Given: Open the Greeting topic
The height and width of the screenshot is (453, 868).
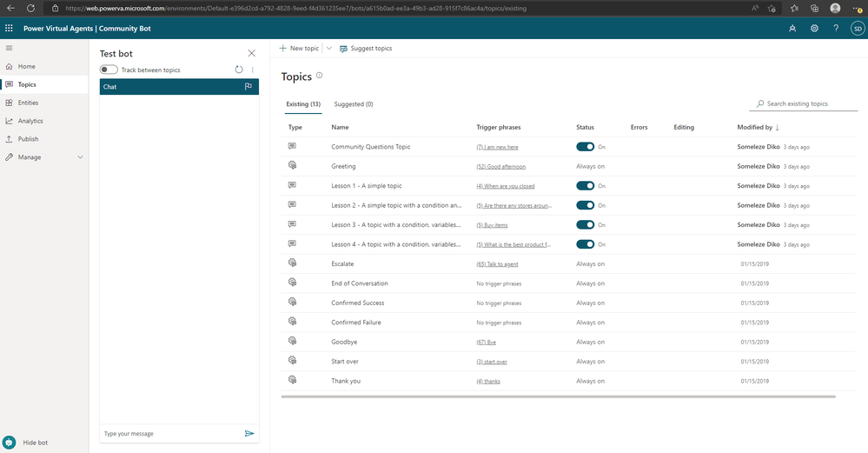Looking at the screenshot, I should click(x=343, y=166).
